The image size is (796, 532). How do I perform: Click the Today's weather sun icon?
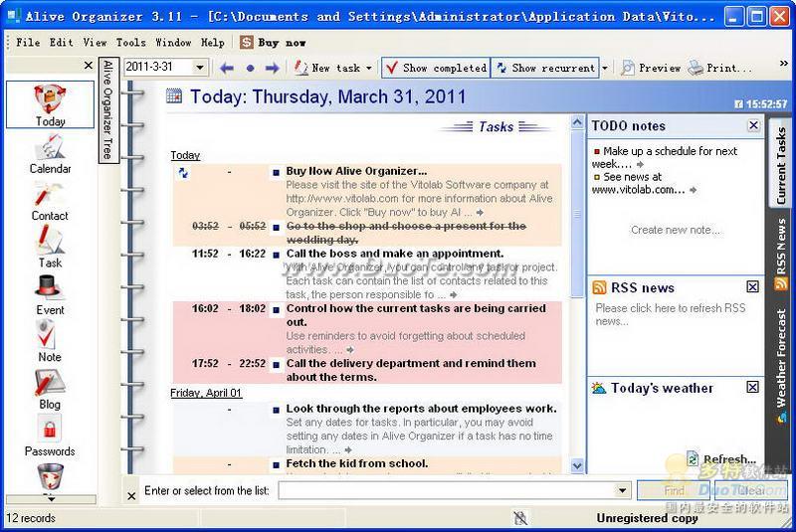click(599, 388)
